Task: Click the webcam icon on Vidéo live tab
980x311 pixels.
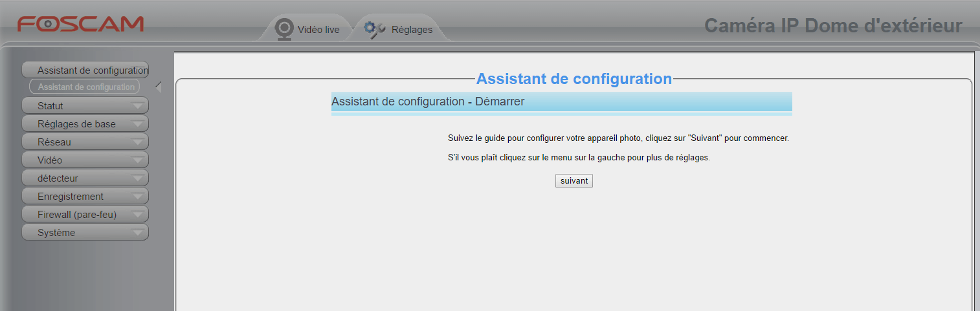Action: (284, 29)
